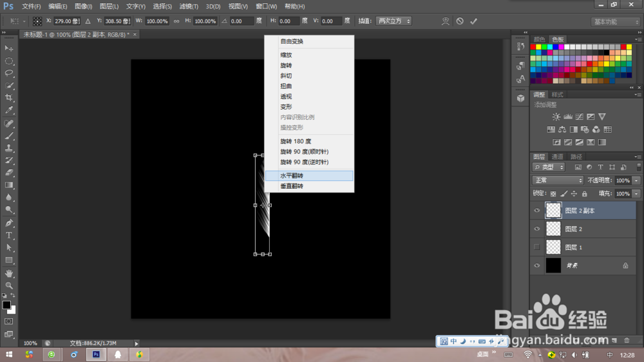Click the X position input field
The height and width of the screenshot is (362, 644).
coord(67,21)
